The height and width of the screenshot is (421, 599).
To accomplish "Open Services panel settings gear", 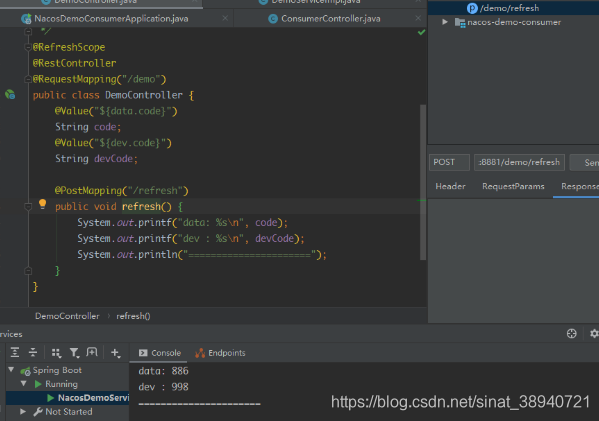I will (x=594, y=334).
